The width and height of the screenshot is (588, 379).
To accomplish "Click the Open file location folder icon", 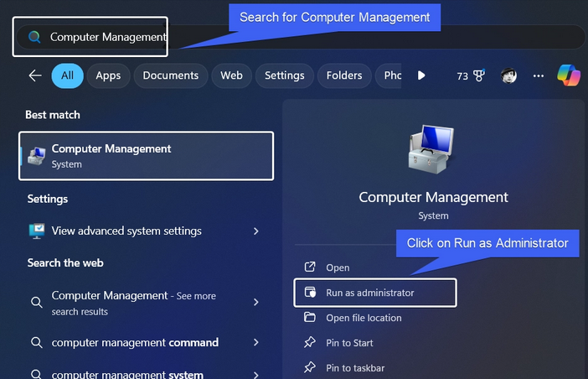I will pos(310,317).
